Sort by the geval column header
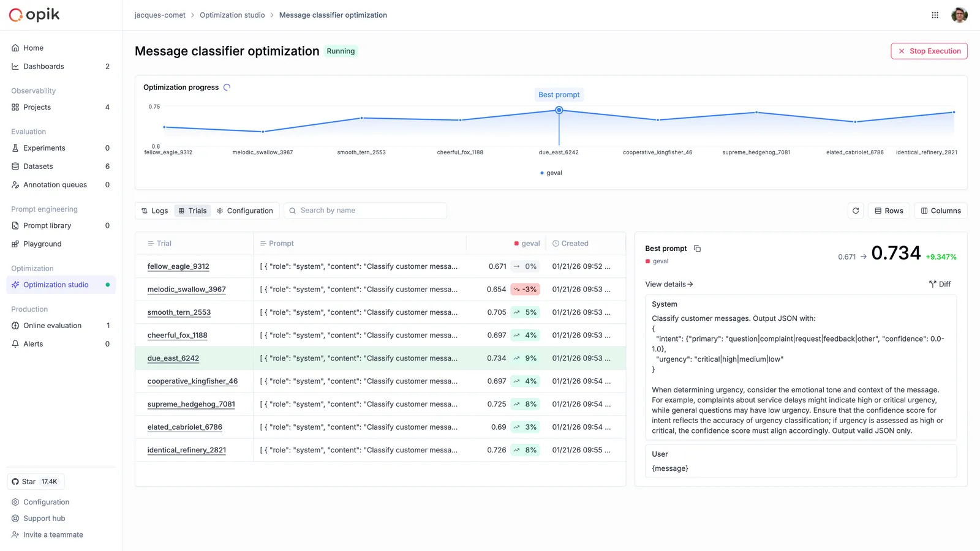Image resolution: width=980 pixels, height=551 pixels. (x=527, y=244)
